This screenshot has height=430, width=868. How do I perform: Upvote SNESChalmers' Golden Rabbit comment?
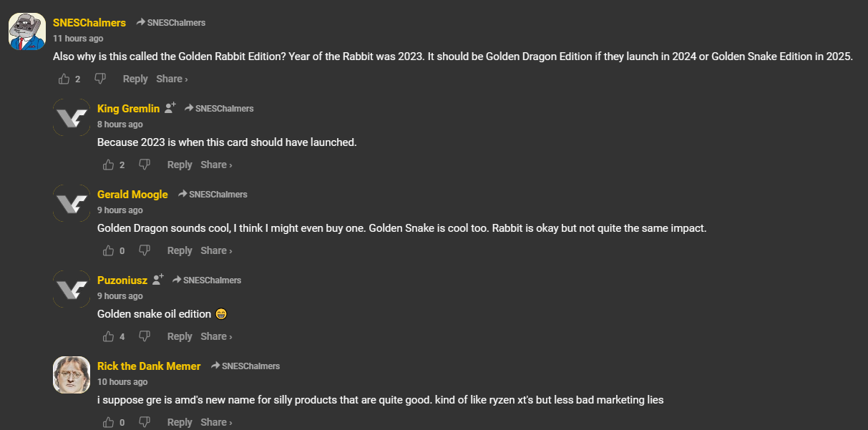pos(64,79)
